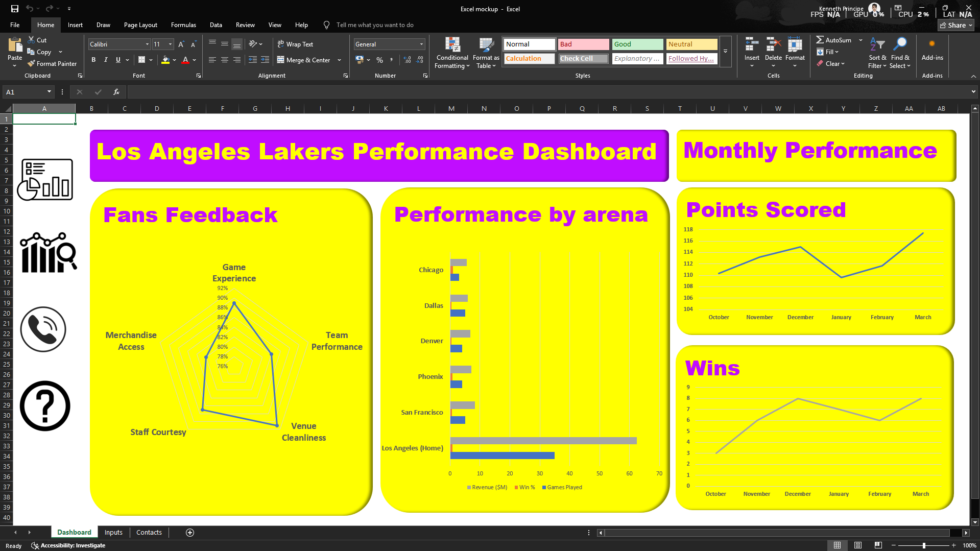Open Format as Table gallery

pyautogui.click(x=486, y=53)
